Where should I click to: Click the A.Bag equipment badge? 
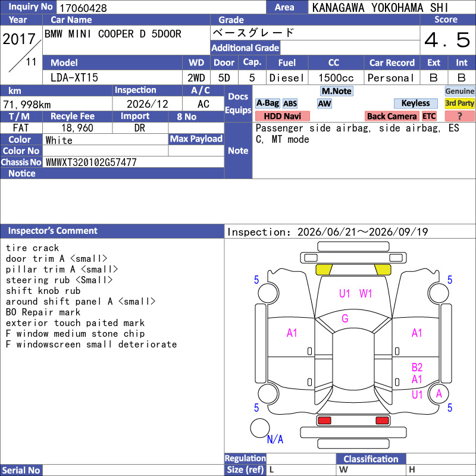tap(267, 103)
